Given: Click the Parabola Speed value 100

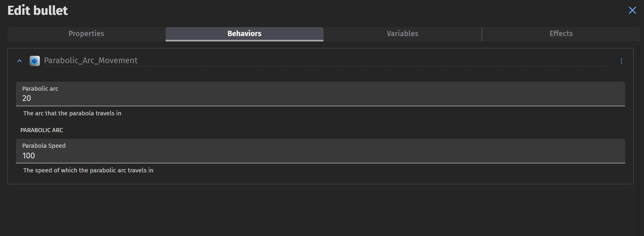Looking at the screenshot, I should [29, 156].
